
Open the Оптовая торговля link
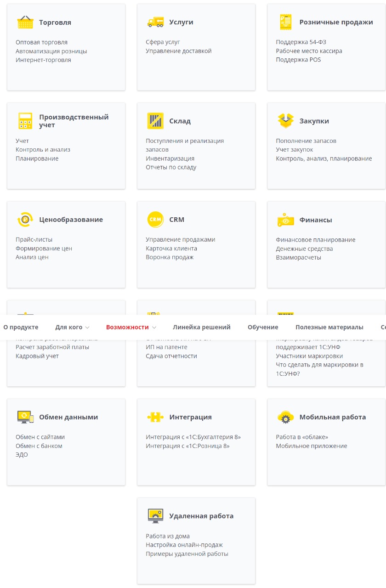click(41, 42)
